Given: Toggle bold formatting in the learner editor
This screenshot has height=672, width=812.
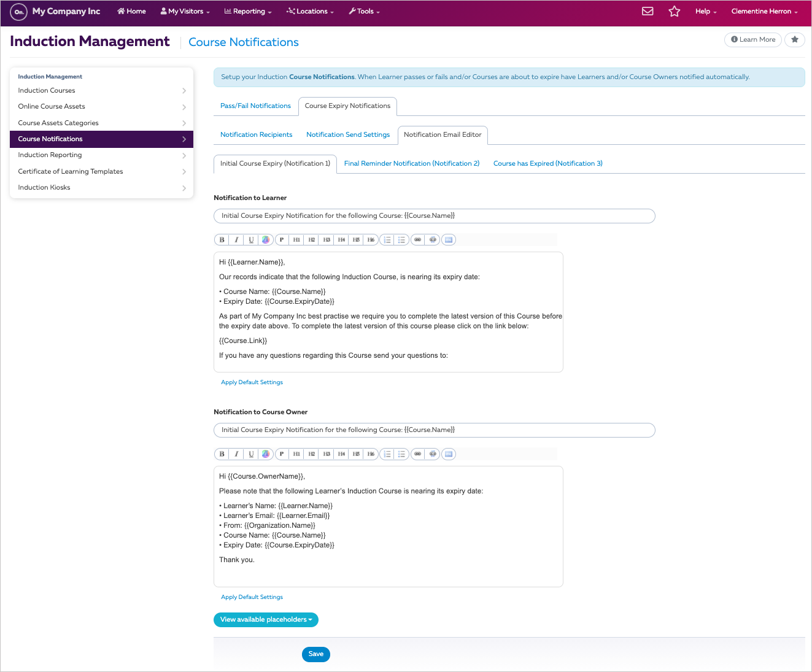Looking at the screenshot, I should [x=222, y=239].
